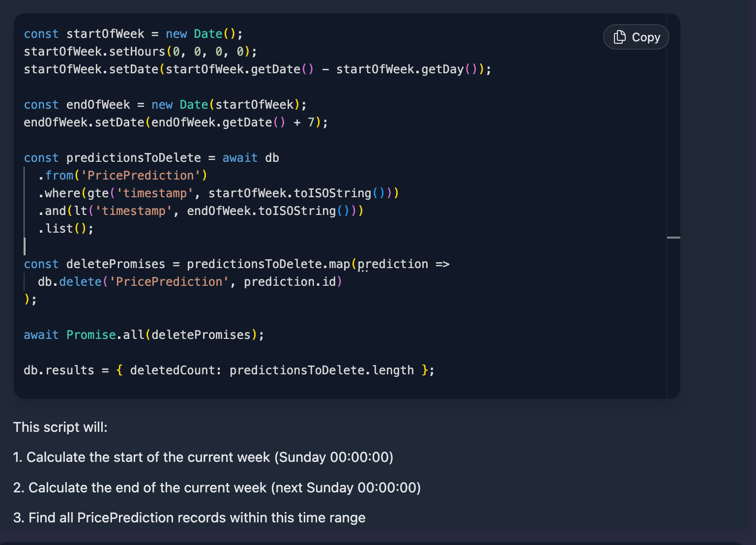
Task: Click the .from('PricePrediction') line
Action: tap(123, 176)
